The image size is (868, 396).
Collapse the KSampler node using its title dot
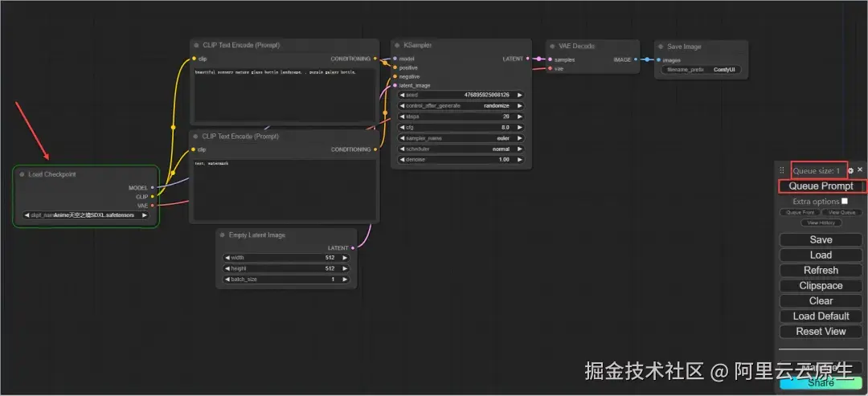pyautogui.click(x=397, y=45)
